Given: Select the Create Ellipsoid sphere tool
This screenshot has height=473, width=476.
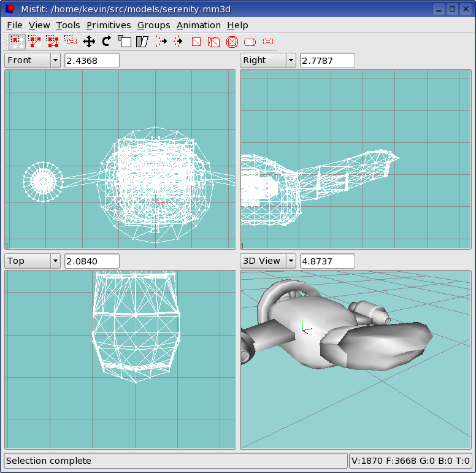Looking at the screenshot, I should pyautogui.click(x=232, y=42).
